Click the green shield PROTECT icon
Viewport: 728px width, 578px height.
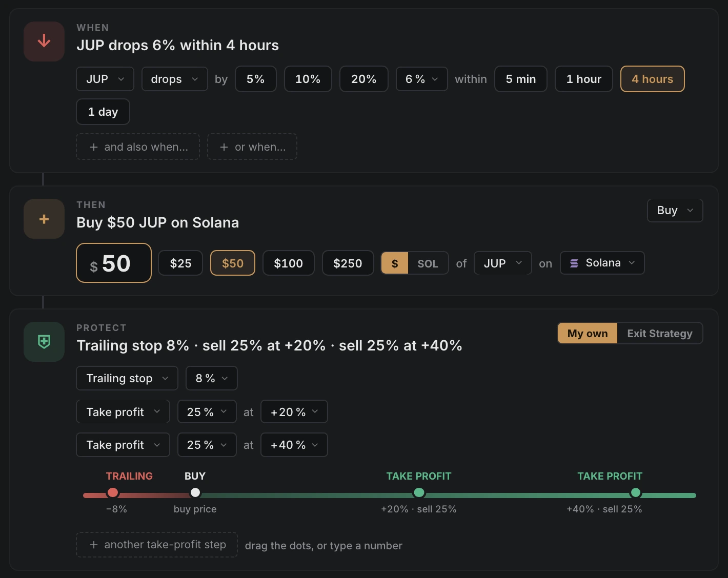(x=44, y=342)
